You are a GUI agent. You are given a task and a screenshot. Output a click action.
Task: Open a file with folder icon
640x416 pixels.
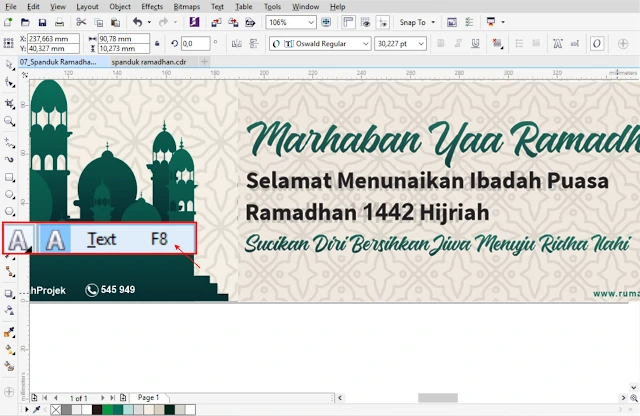pos(25,22)
